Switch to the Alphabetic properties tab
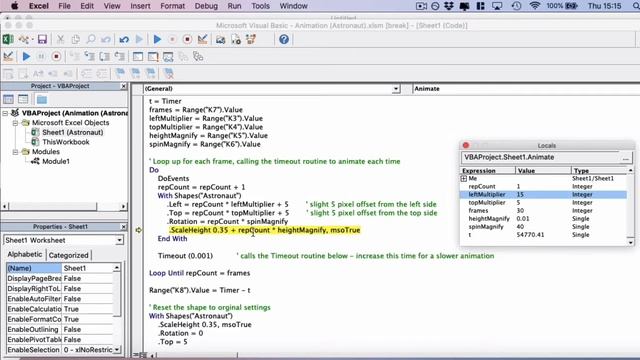This screenshot has height=360, width=640. (25, 254)
